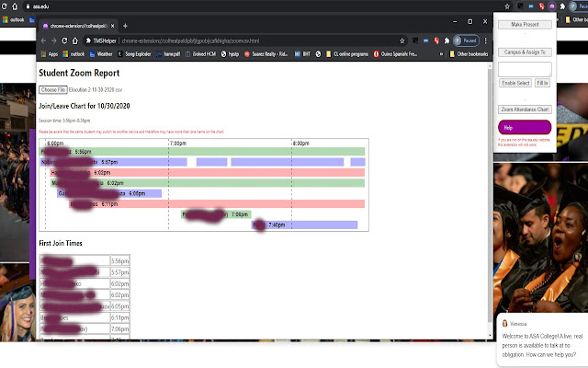Image resolution: width=588 pixels, height=368 pixels.
Task: Click the Paused profile button in front window
Action: click(466, 40)
